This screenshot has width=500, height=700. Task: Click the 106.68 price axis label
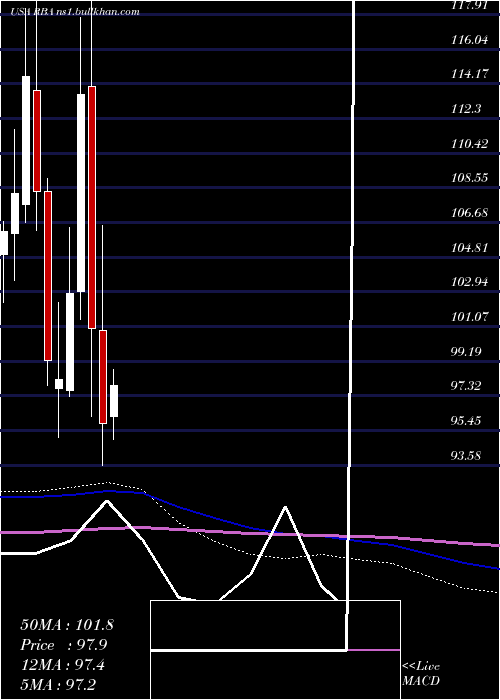pos(470,213)
